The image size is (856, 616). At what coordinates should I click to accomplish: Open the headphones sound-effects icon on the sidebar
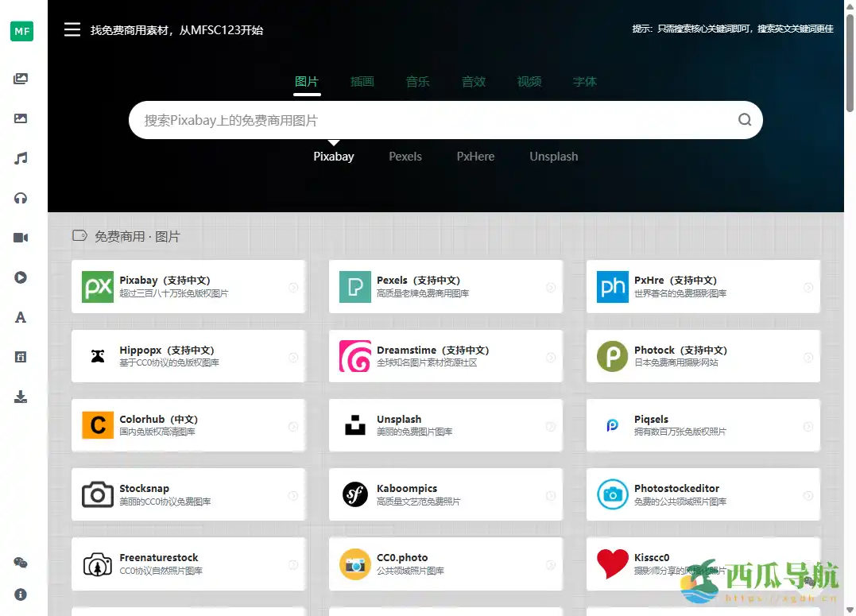[x=21, y=197]
